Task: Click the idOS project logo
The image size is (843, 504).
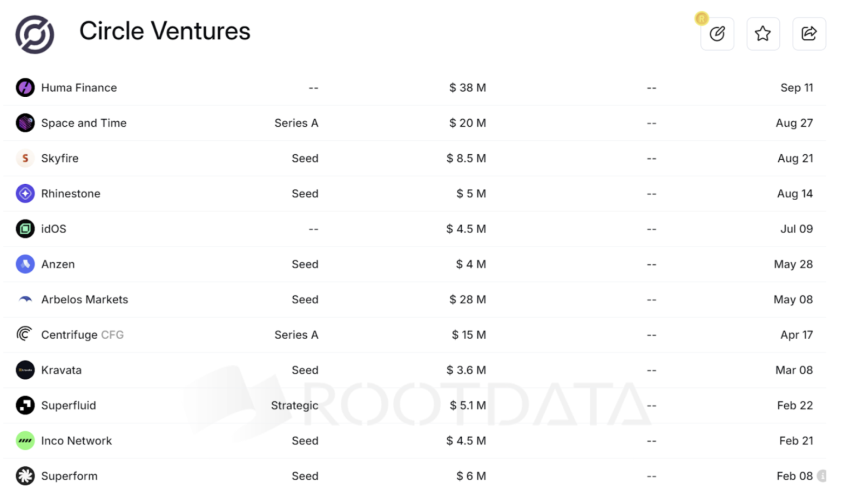Action: click(25, 229)
